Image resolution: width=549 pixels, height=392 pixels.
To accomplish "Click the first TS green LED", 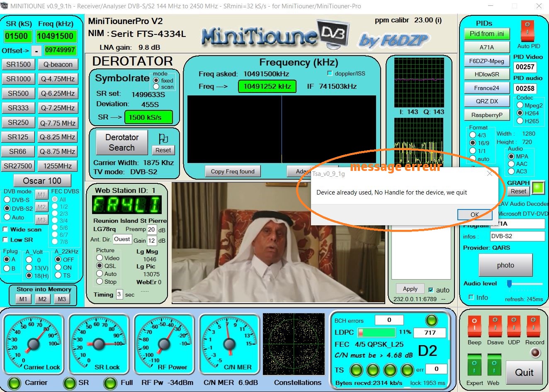I will pos(356,370).
